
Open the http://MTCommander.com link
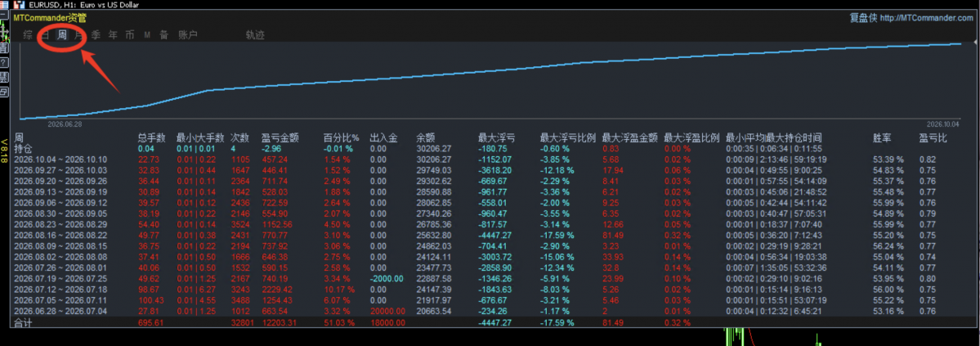pyautogui.click(x=925, y=18)
